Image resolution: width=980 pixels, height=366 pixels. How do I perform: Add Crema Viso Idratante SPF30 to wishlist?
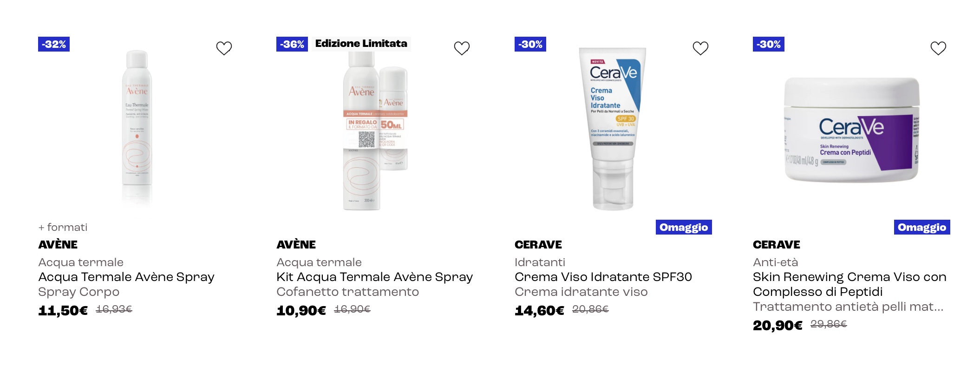tap(700, 48)
